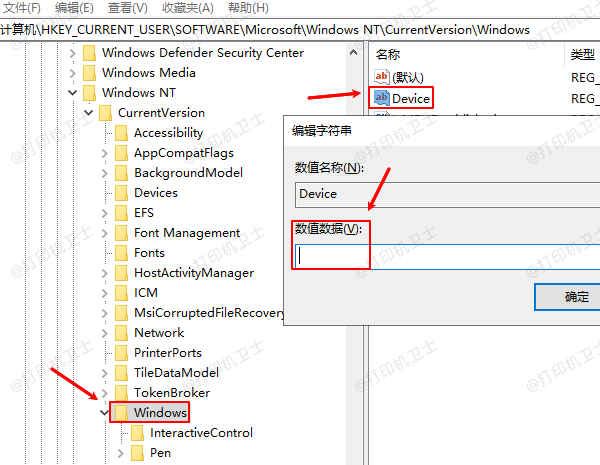Expand the AppCompatFlags tree node
The image size is (600, 465).
(x=105, y=153)
